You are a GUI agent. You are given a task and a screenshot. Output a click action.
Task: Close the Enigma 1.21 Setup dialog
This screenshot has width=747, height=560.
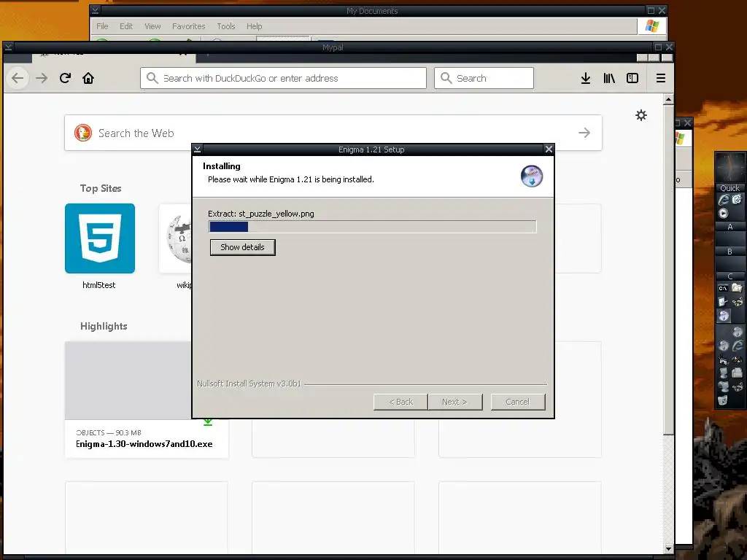click(x=549, y=149)
